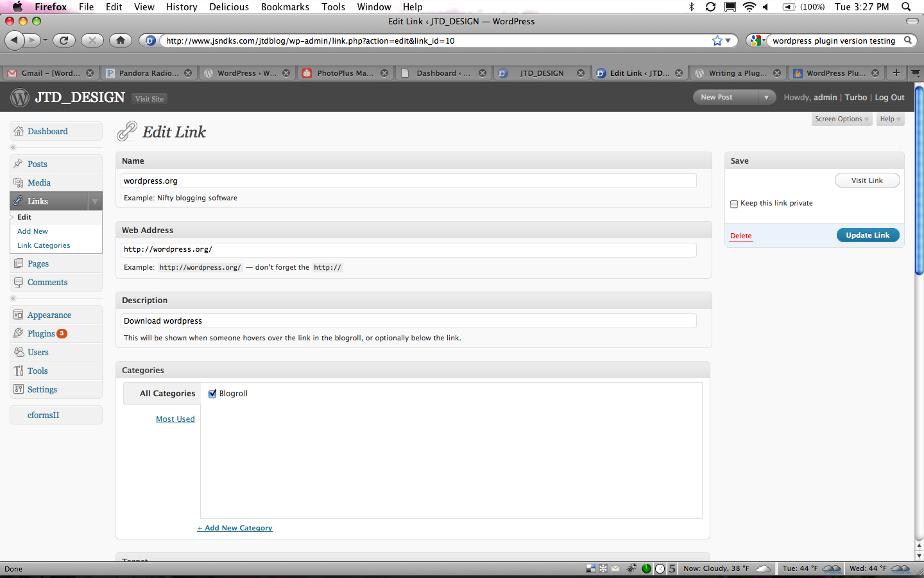
Task: Close the PhotoPlus tab
Action: click(x=384, y=73)
